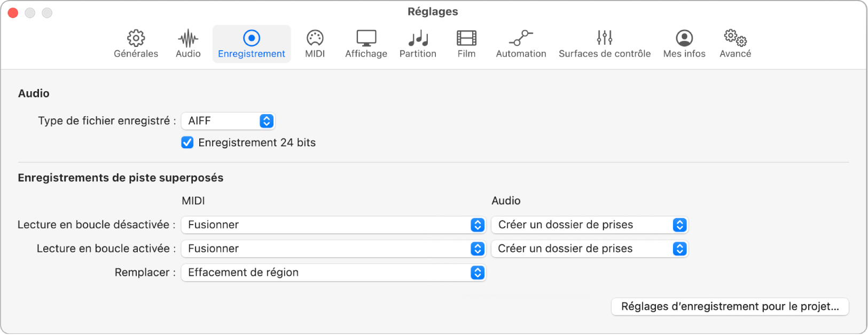868x335 pixels.
Task: Open Audio dropdown for Lecture en boucle activée
Action: coord(590,249)
